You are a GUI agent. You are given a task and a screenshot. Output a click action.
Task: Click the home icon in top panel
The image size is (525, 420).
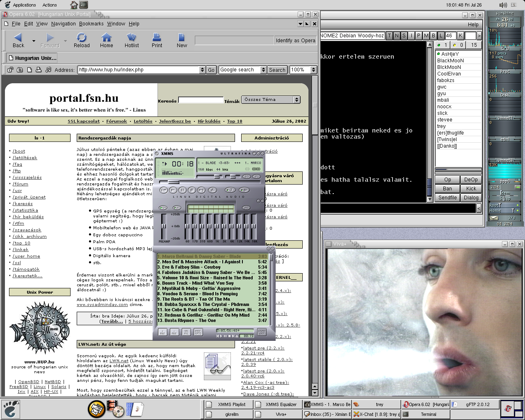coord(74,5)
